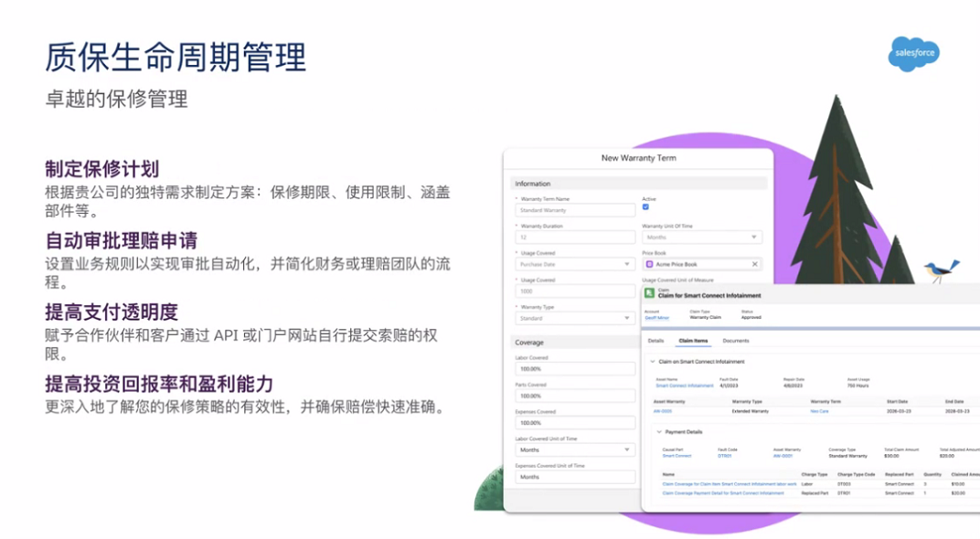This screenshot has width=980, height=539.
Task: Open the Warranty Type dropdown
Action: click(x=575, y=318)
